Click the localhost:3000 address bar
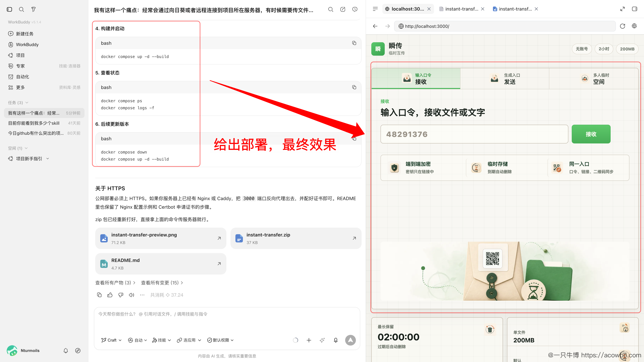The image size is (644, 362). [505, 26]
